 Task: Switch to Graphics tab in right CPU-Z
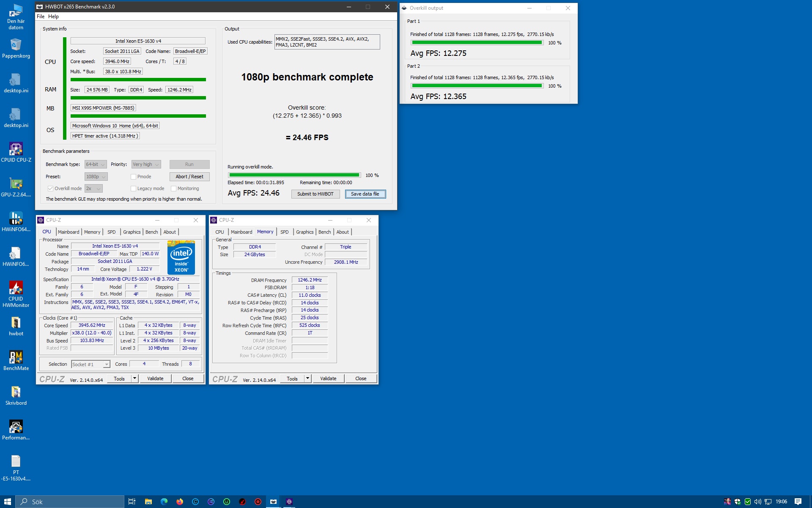tap(305, 232)
